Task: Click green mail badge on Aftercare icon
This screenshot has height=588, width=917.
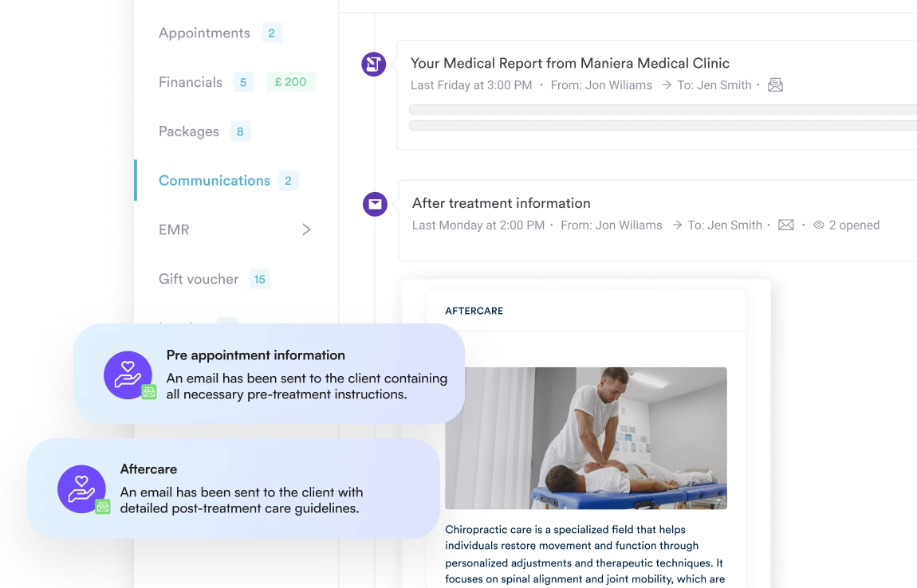Action: pyautogui.click(x=103, y=507)
